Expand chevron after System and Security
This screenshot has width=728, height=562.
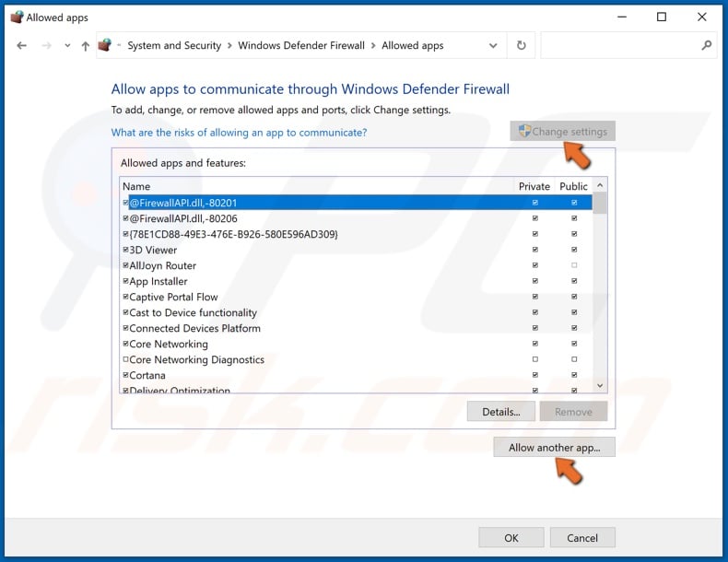(229, 45)
